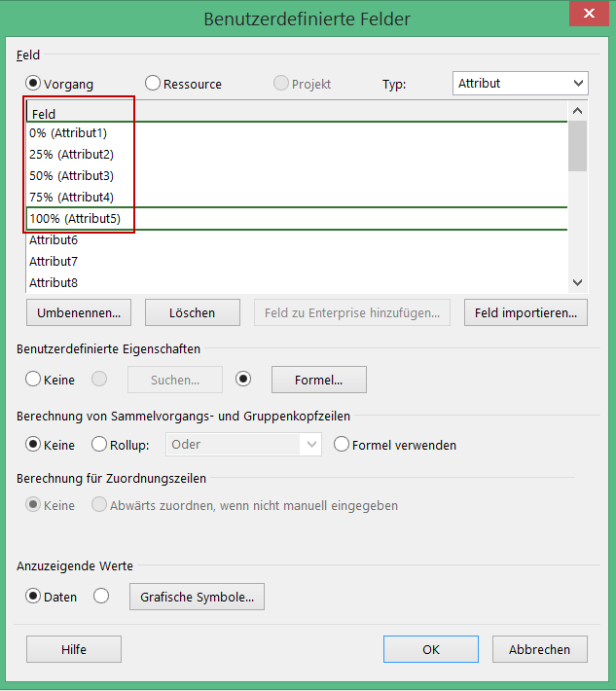Select the 0% (Attribut1) field
616x691 pixels.
[x=68, y=133]
